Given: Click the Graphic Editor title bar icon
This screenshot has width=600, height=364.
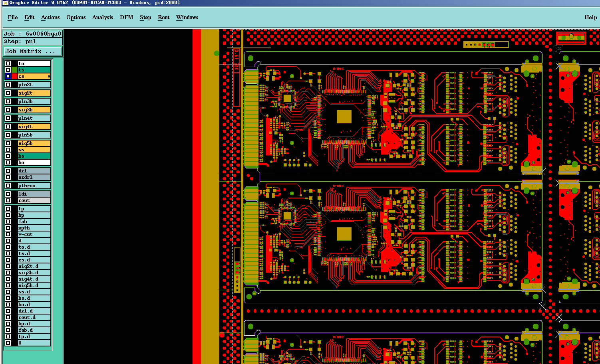Looking at the screenshot, I should (5, 2).
